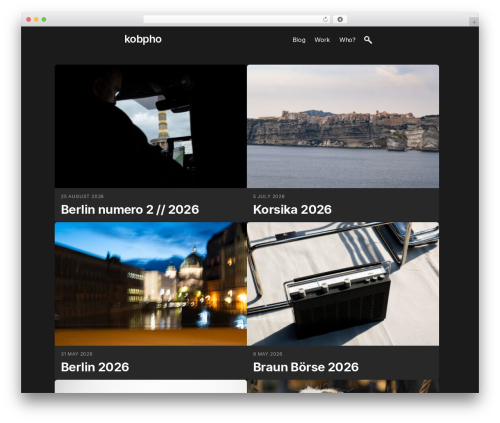The width and height of the screenshot is (500, 423).
Task: Select the Corsica cliff coastline photo
Action: 343,126
